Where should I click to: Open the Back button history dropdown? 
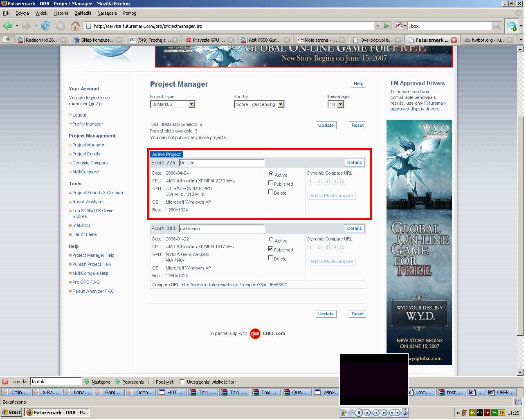[x=17, y=26]
